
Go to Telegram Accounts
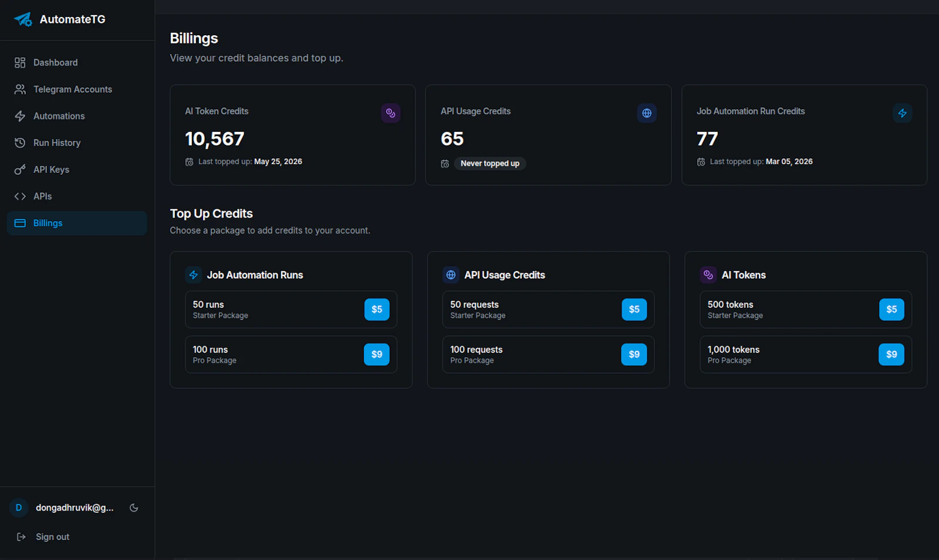click(77, 89)
